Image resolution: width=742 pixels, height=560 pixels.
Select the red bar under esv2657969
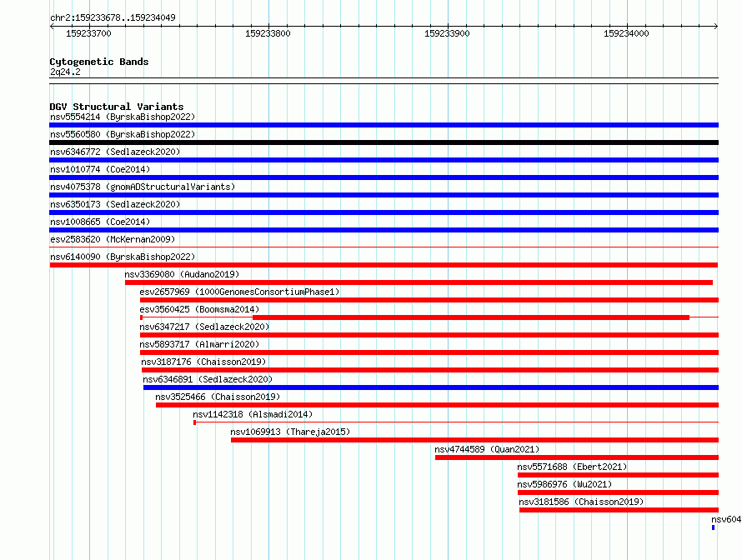pyautogui.click(x=429, y=300)
